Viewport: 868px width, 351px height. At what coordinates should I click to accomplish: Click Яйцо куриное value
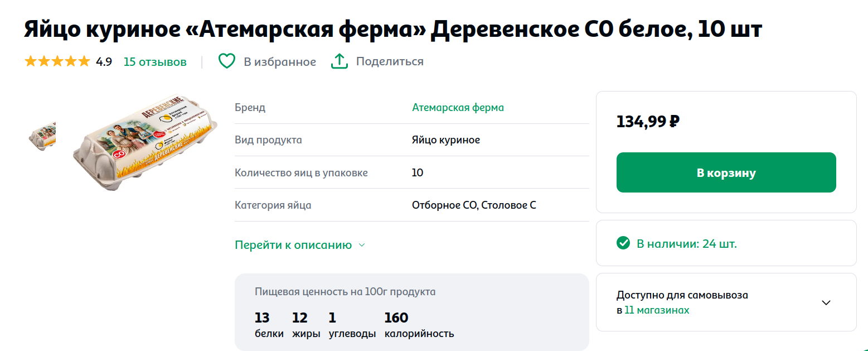[446, 140]
